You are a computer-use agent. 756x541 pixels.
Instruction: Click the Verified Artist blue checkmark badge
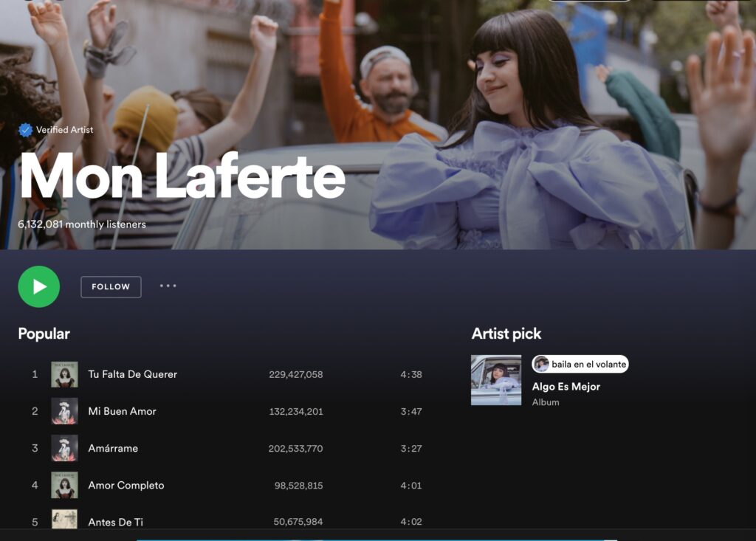(26, 130)
